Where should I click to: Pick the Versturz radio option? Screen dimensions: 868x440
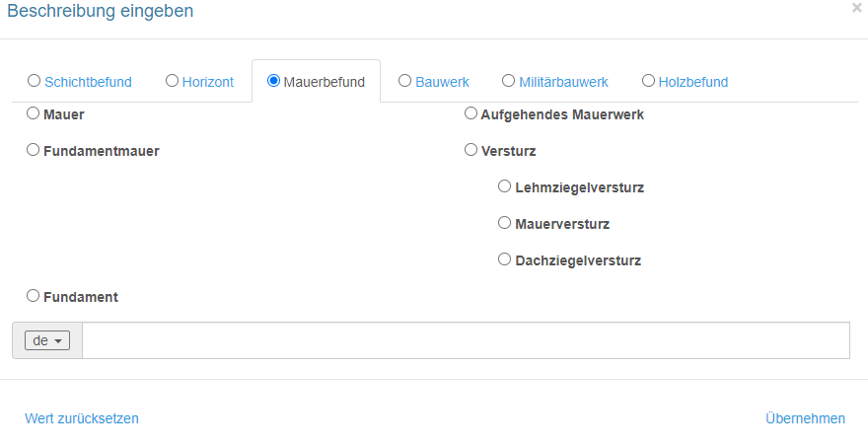point(470,150)
